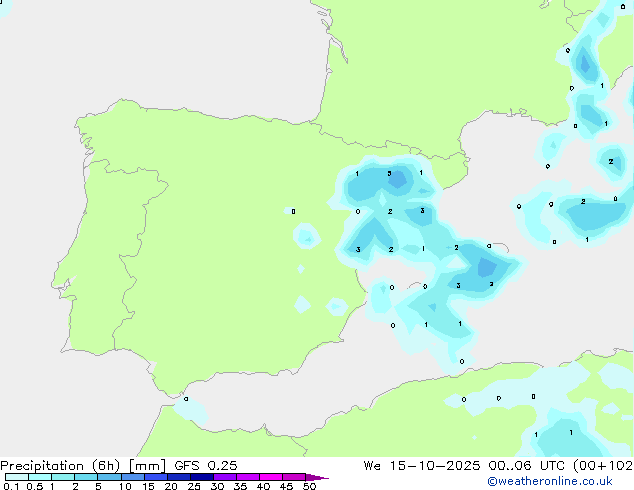Image resolution: width=634 pixels, height=490 pixels.
Task: Select the 45–50 mm legend swatch
Action: point(294,477)
